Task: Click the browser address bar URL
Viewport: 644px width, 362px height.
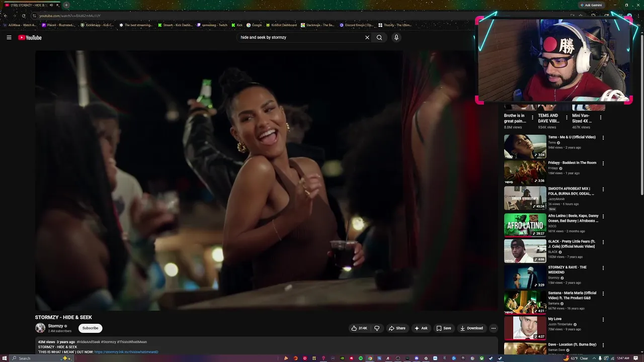Action: [70, 16]
